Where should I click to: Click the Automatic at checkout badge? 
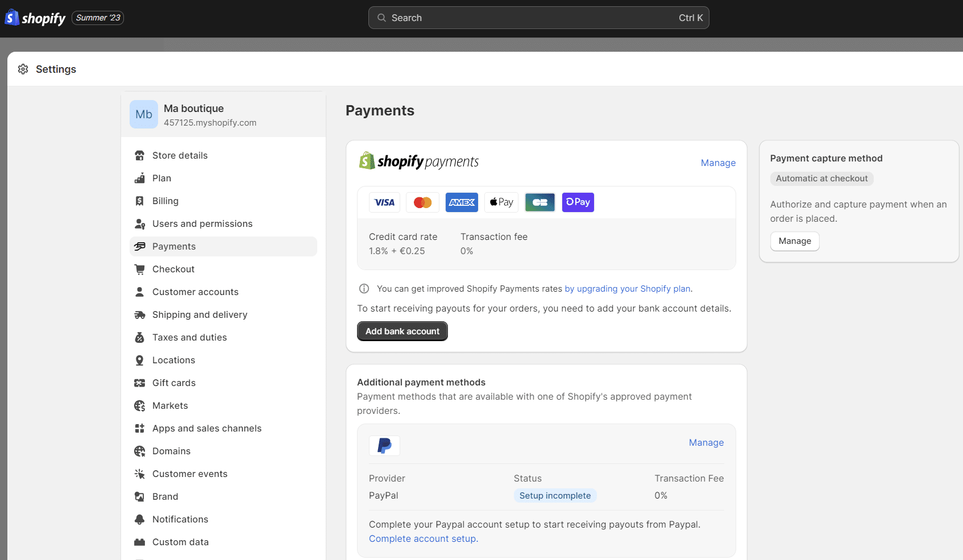pyautogui.click(x=821, y=179)
